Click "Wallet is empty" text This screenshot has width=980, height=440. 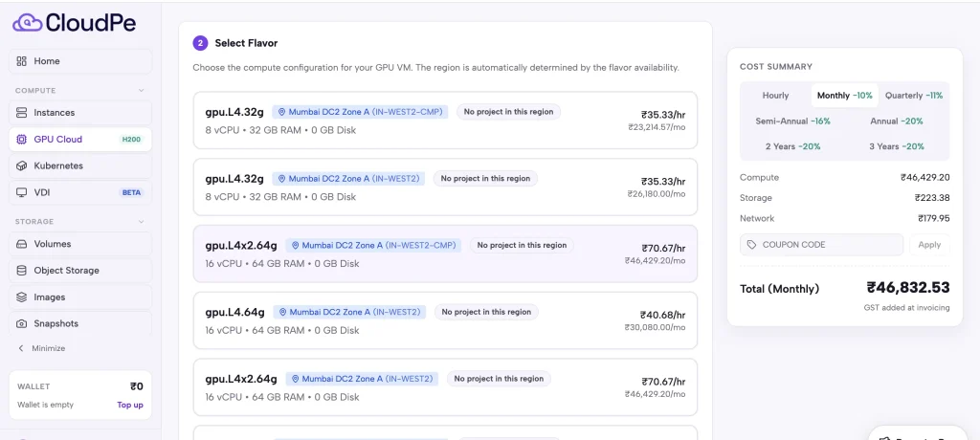click(45, 405)
